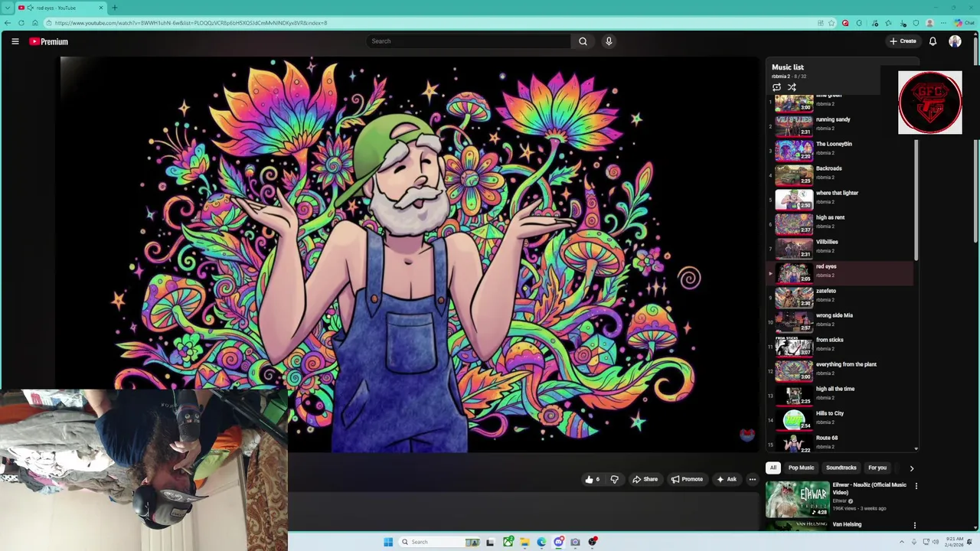Select the Soundtracks chip
Screen dimensions: 980x551
841,468
